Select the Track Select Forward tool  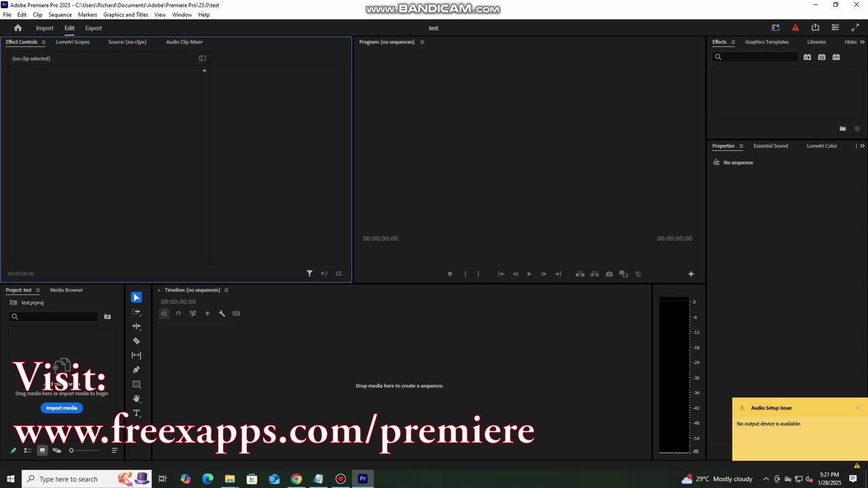[136, 312]
